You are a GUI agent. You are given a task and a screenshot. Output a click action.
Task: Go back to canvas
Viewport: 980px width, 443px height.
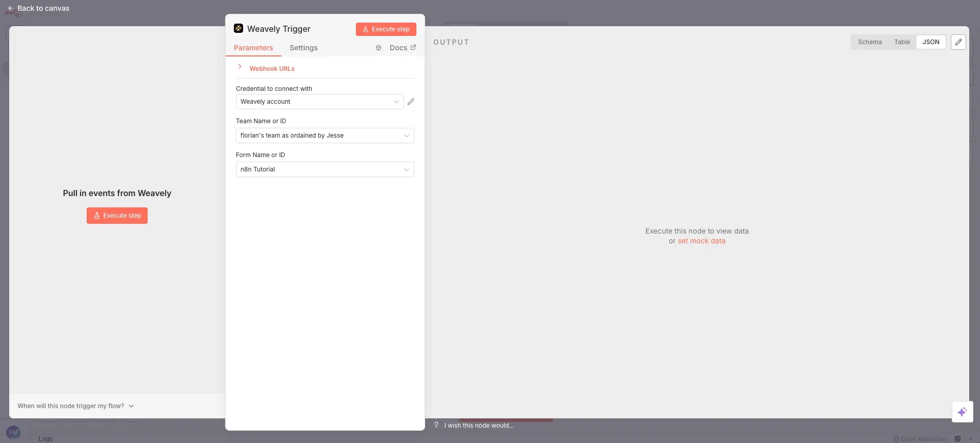click(x=38, y=8)
